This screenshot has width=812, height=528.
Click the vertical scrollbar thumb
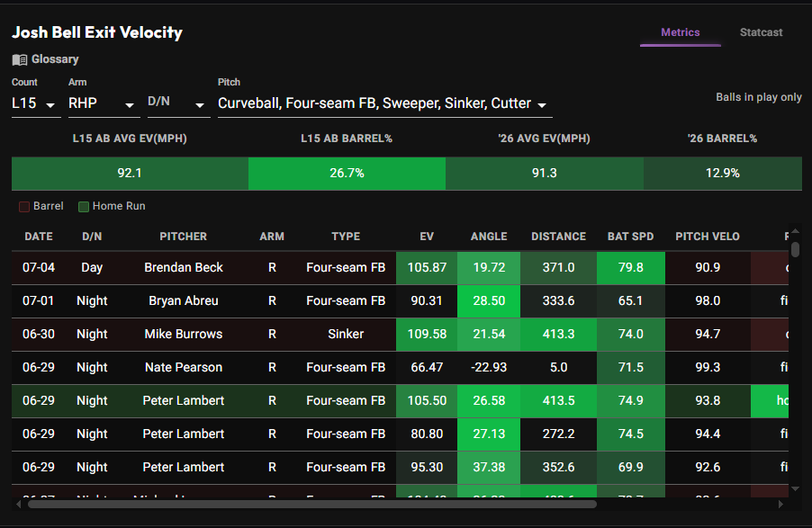pos(796,249)
